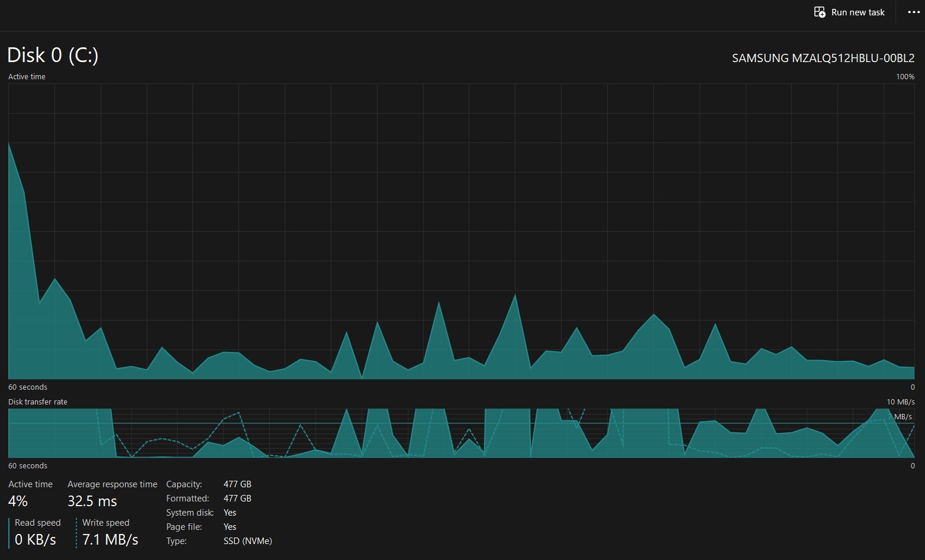Click the Disk 0 (C:) heading

[53, 55]
